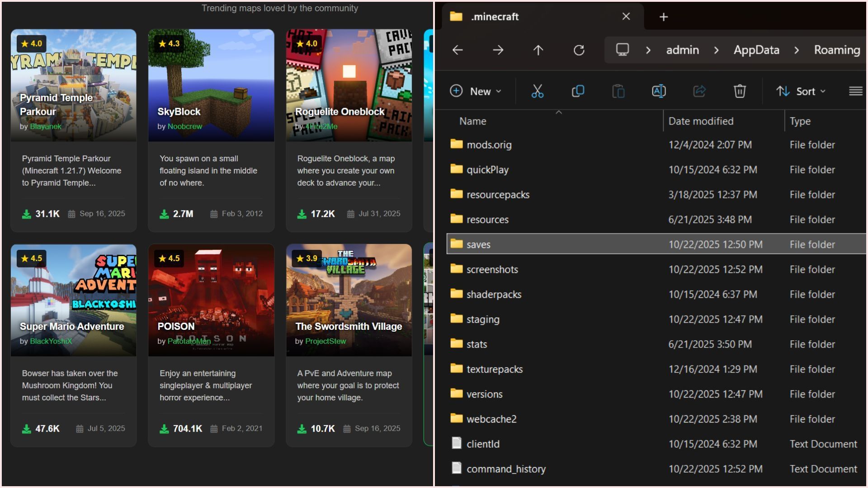Click the Rename icon in toolbar
868x488 pixels.
[659, 91]
